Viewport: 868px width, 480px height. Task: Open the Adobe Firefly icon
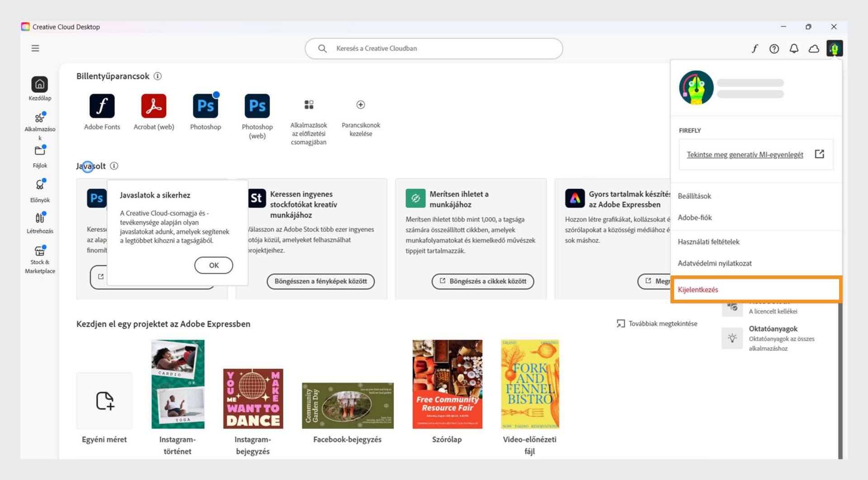coord(755,48)
